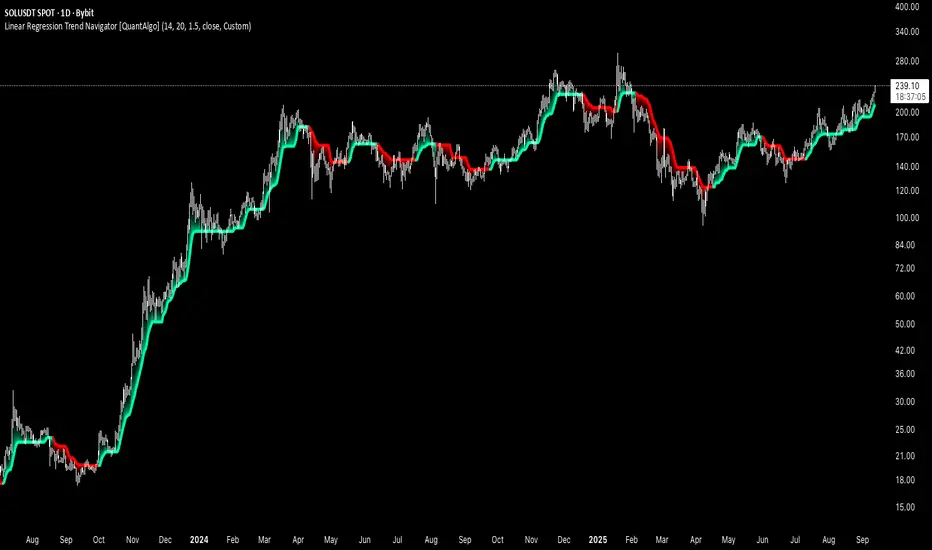Click the 140.00 price axis label
Viewport: 932px width, 550px height.
tap(907, 166)
